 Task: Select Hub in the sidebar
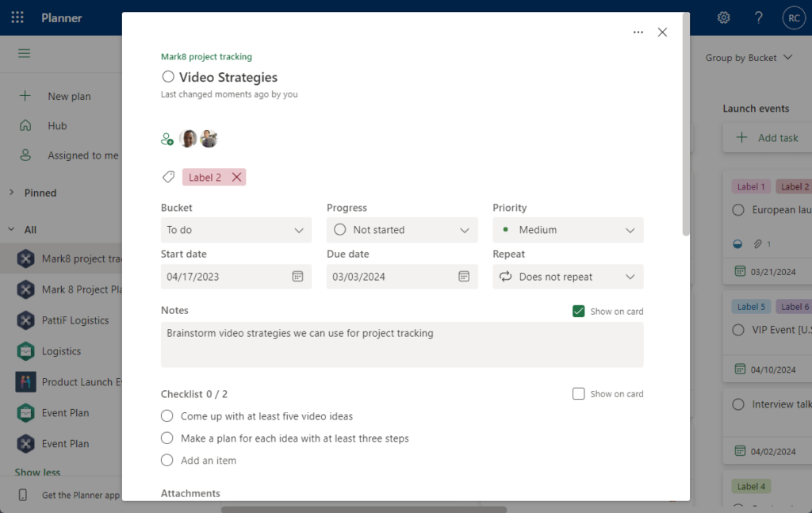point(57,126)
